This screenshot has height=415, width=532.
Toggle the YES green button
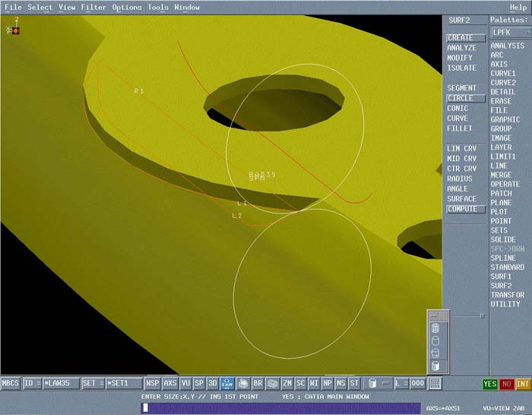490,384
